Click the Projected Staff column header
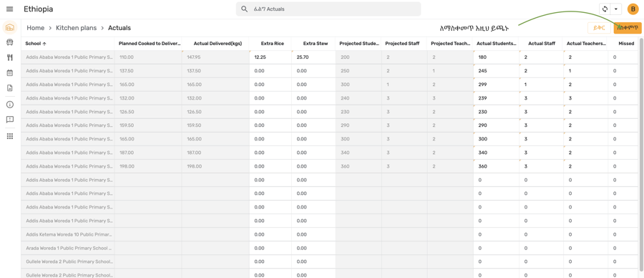This screenshot has height=278, width=644. click(402, 44)
